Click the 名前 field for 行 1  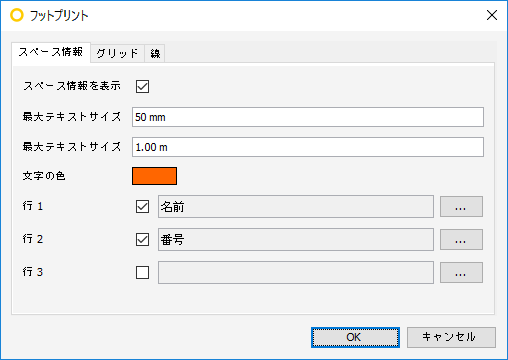tap(296, 207)
